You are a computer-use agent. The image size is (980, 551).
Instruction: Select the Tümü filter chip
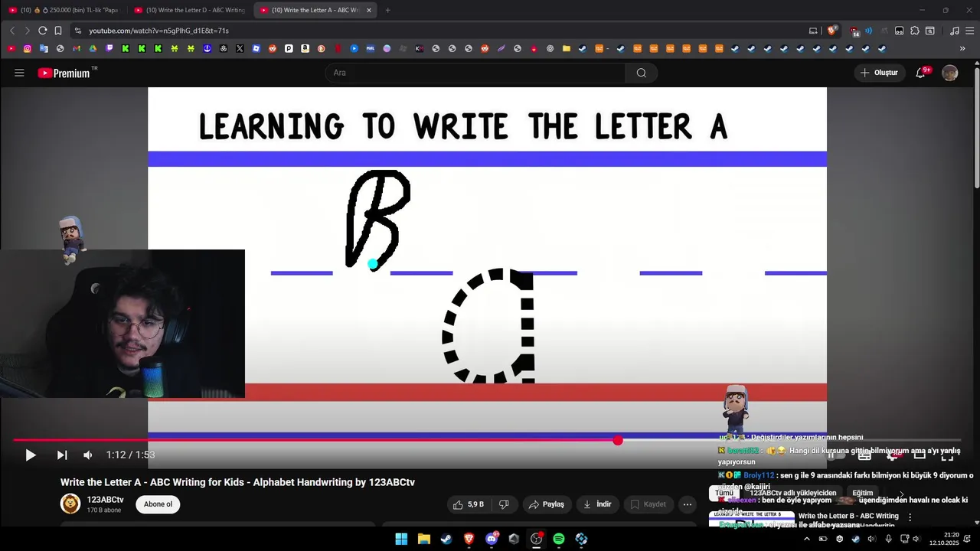724,494
